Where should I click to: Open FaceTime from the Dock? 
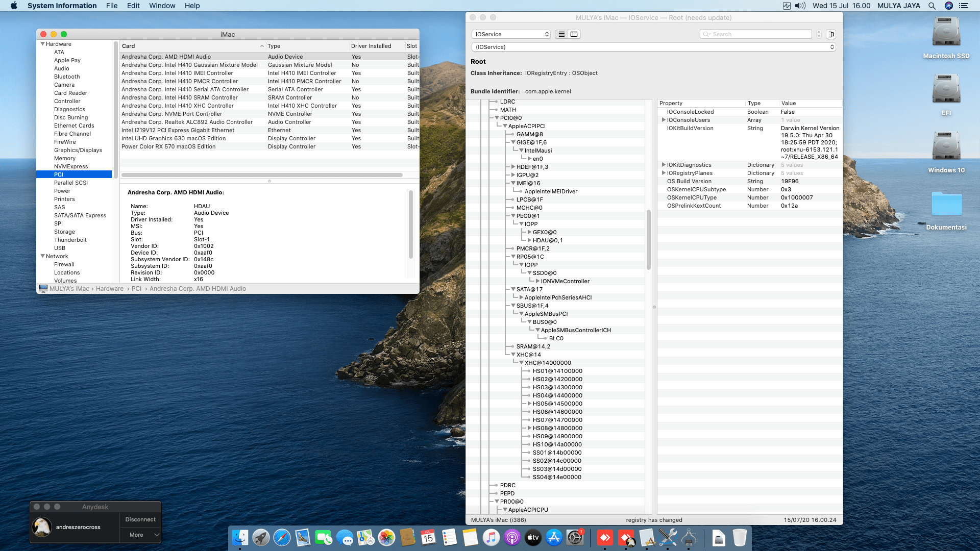click(x=324, y=537)
